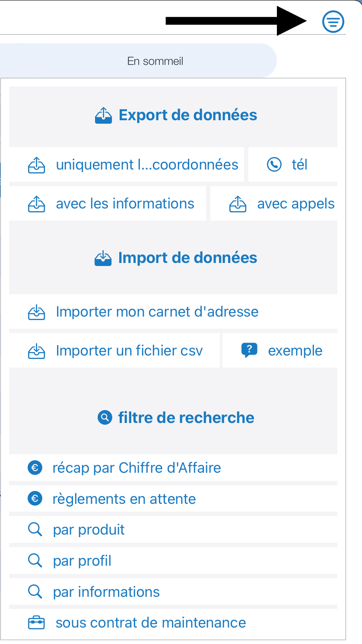362x644 pixels.
Task: Click magnifier icon beside par produit
Action: click(x=35, y=530)
